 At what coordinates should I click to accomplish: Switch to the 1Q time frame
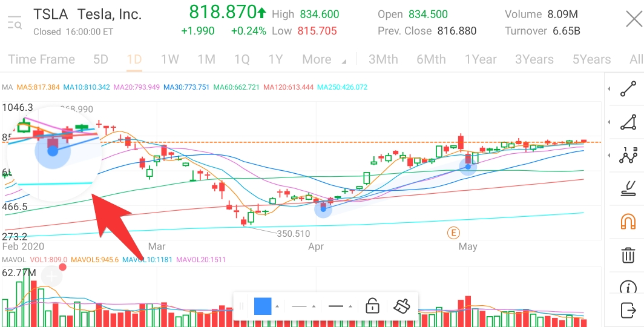(x=242, y=59)
